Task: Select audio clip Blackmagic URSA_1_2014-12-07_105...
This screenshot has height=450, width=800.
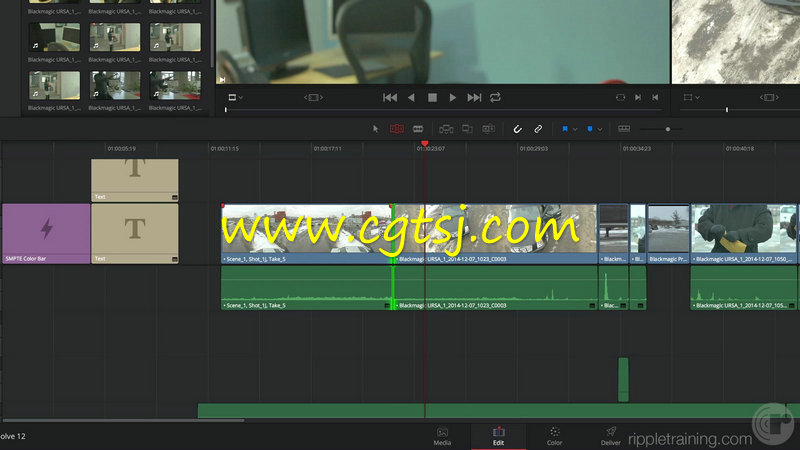Action: pyautogui.click(x=744, y=288)
